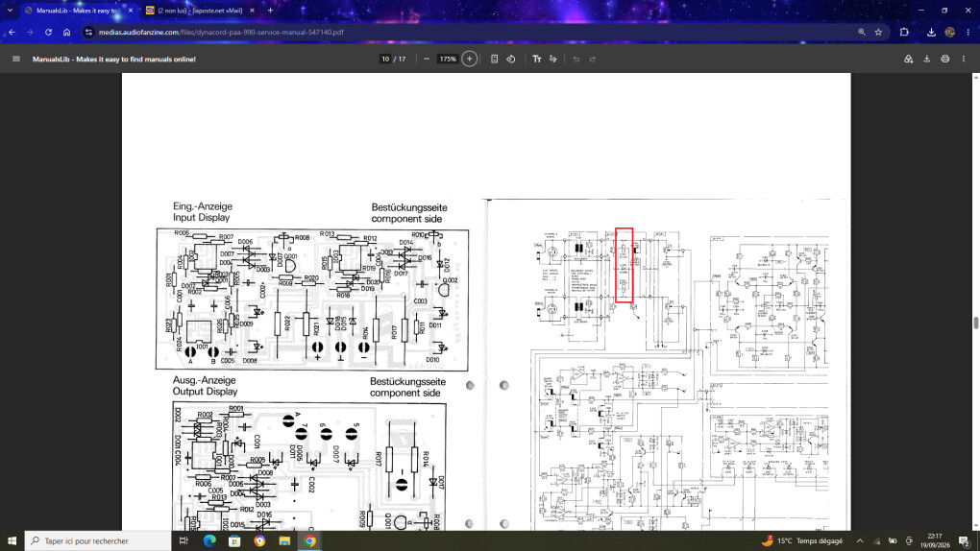Open the browser extensions menu
Screen dimensions: 980x551
[x=904, y=32]
